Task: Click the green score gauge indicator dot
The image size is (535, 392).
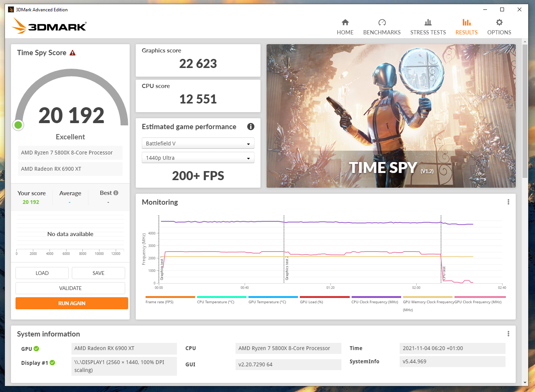Action: pos(18,125)
